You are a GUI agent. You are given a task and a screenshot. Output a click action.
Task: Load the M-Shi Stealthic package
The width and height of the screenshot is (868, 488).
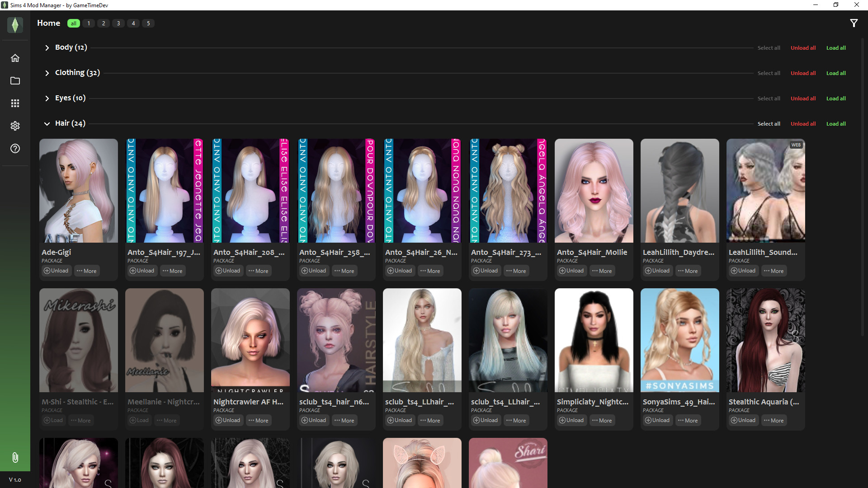pyautogui.click(x=53, y=420)
